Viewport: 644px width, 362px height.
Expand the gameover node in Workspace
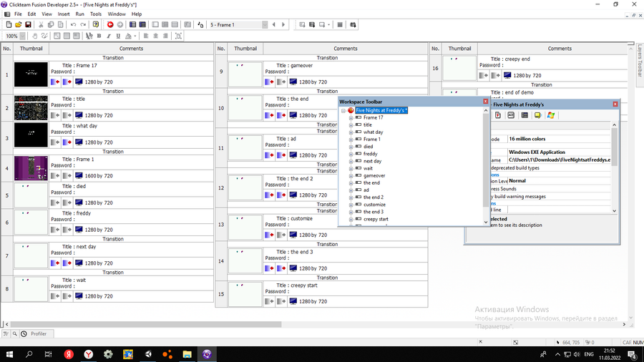tap(351, 176)
